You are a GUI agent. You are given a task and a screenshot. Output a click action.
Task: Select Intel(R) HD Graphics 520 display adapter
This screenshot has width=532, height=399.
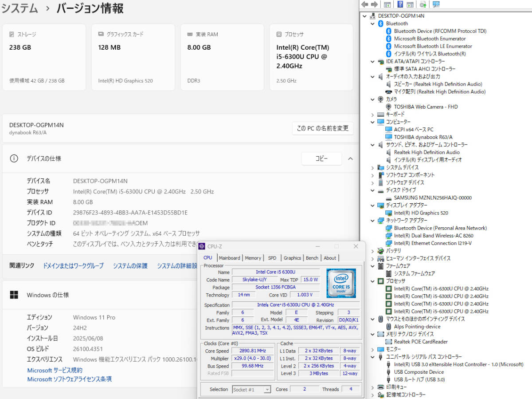coord(421,213)
